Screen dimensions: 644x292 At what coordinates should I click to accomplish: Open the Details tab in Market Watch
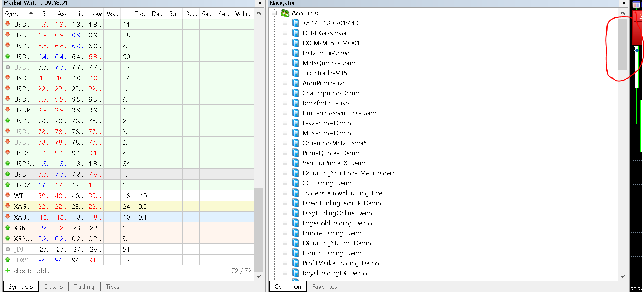[x=54, y=287]
